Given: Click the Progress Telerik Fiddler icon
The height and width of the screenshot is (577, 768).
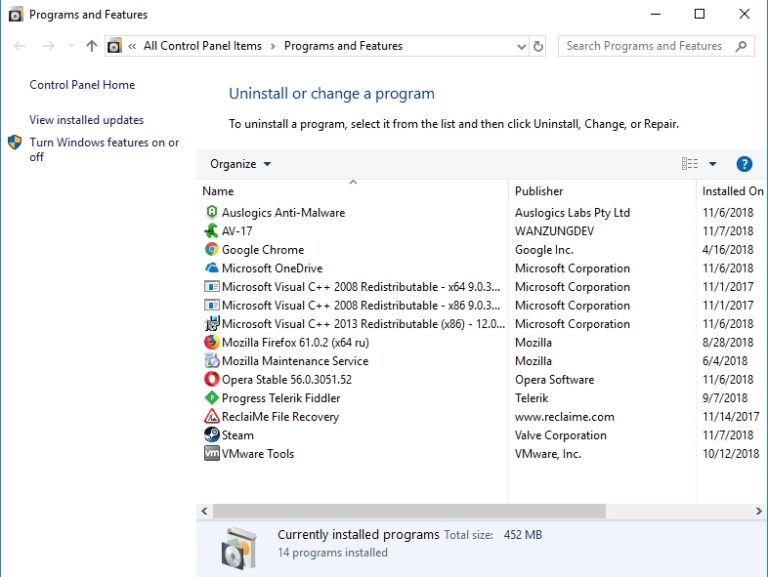Looking at the screenshot, I should pyautogui.click(x=212, y=398).
